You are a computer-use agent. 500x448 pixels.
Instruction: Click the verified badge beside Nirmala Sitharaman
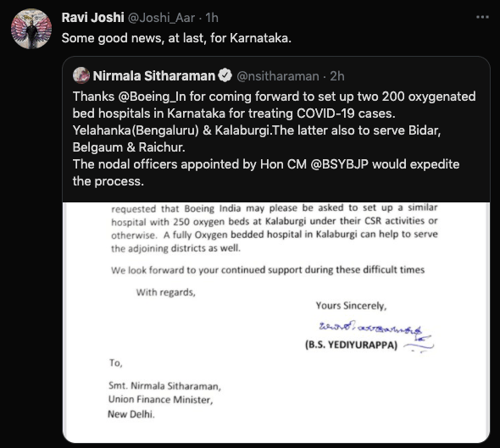[225, 76]
